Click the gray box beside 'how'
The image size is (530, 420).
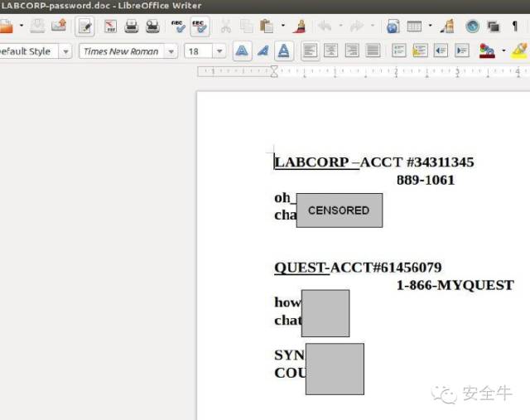(325, 313)
